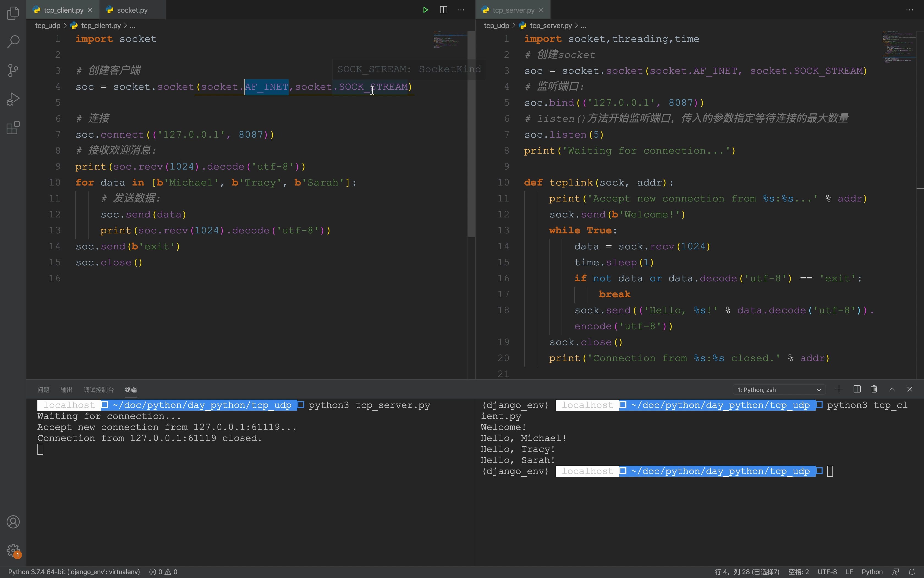
Task: Open the Search view in activity bar
Action: point(13,42)
